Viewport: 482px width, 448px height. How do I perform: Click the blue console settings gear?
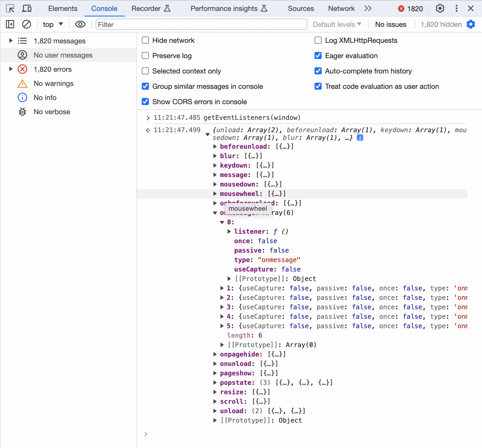471,24
